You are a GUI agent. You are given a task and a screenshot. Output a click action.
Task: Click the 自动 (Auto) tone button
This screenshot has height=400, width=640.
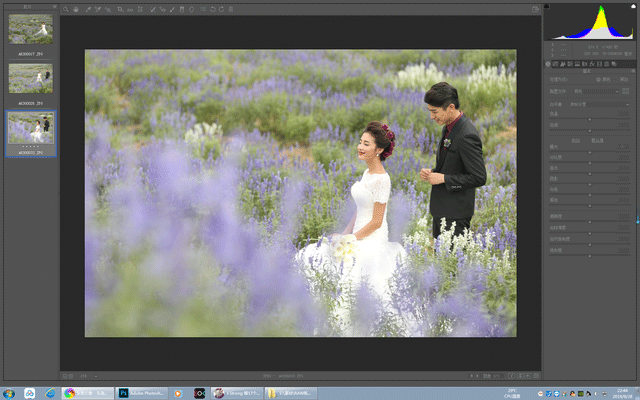point(576,140)
